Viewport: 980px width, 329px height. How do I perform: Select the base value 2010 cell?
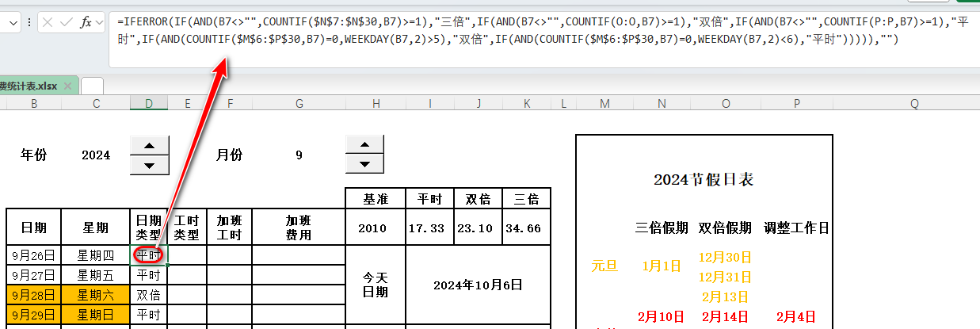[x=376, y=228]
